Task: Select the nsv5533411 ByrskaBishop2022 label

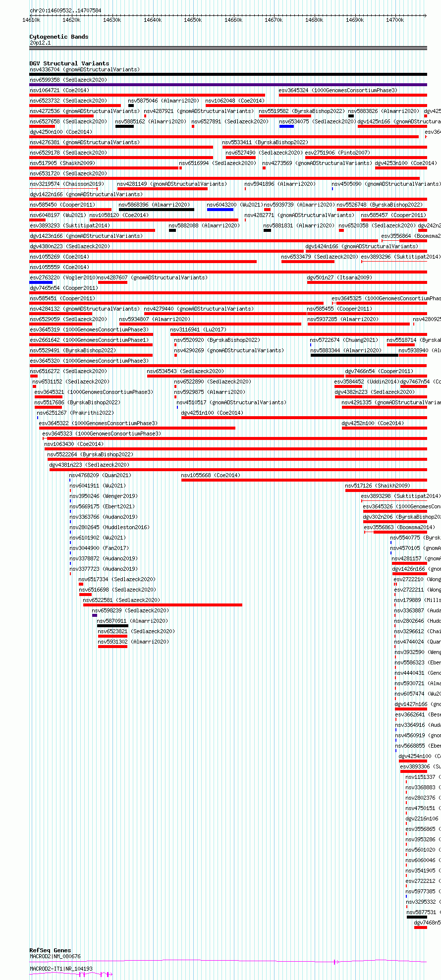Action: click(265, 142)
